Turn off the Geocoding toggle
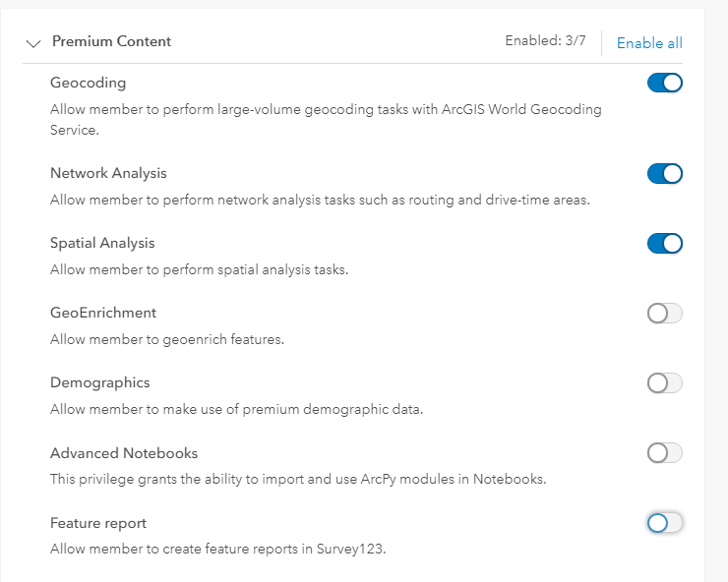 click(x=664, y=84)
